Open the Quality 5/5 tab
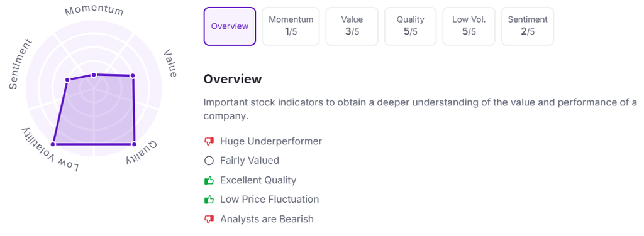The image size is (644, 236). click(410, 26)
